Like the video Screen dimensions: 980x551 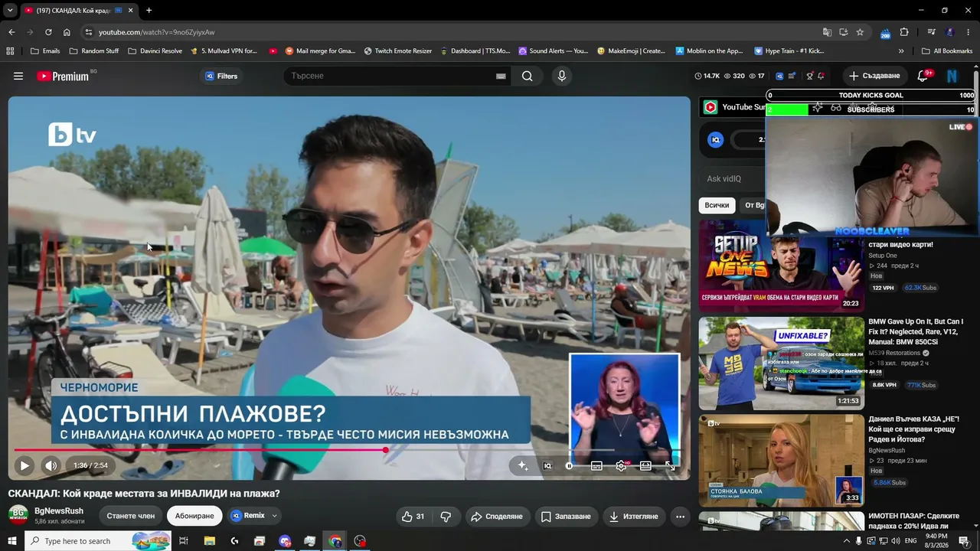point(413,517)
